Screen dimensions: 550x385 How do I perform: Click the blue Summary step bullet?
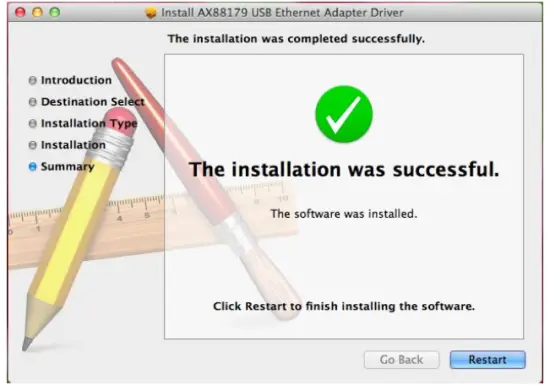(x=32, y=167)
